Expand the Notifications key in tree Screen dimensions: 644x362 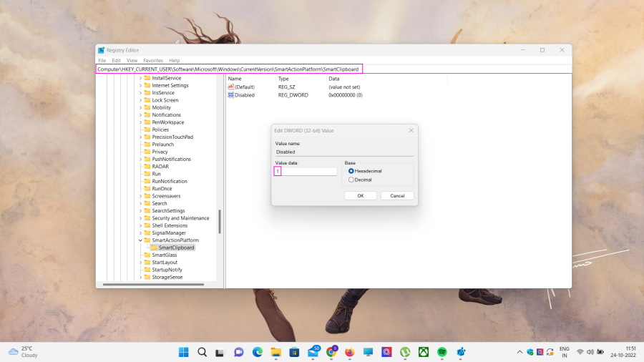[x=140, y=114]
